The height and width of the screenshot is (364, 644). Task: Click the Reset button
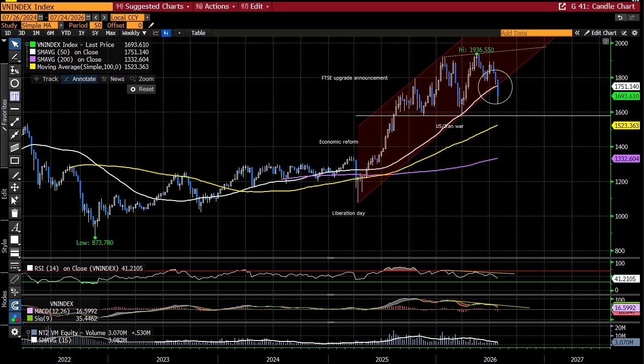click(141, 89)
